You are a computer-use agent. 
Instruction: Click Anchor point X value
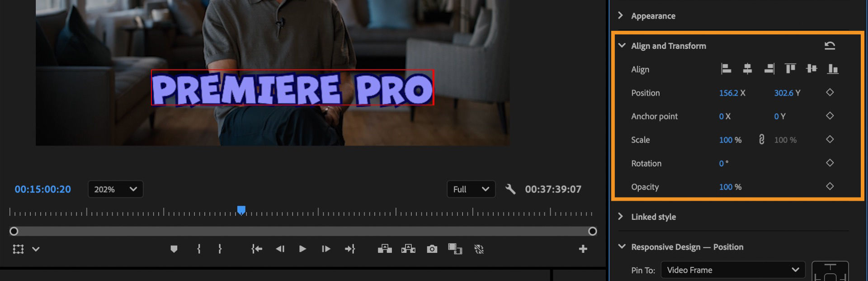pos(721,116)
